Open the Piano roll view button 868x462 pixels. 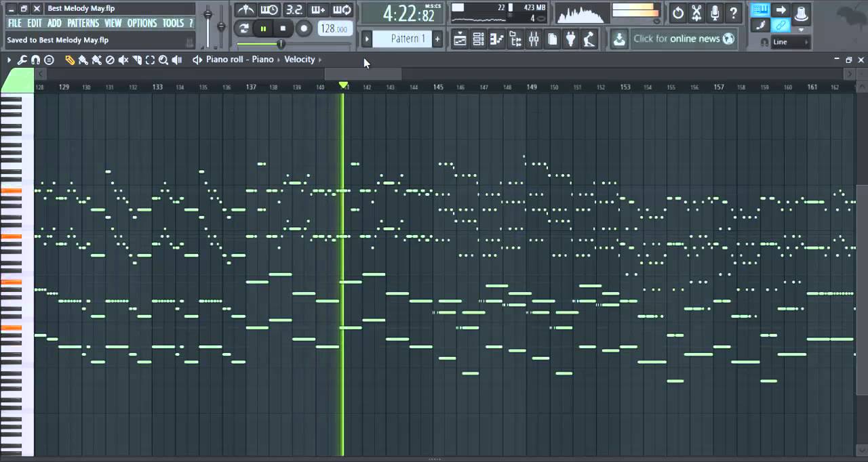point(497,39)
